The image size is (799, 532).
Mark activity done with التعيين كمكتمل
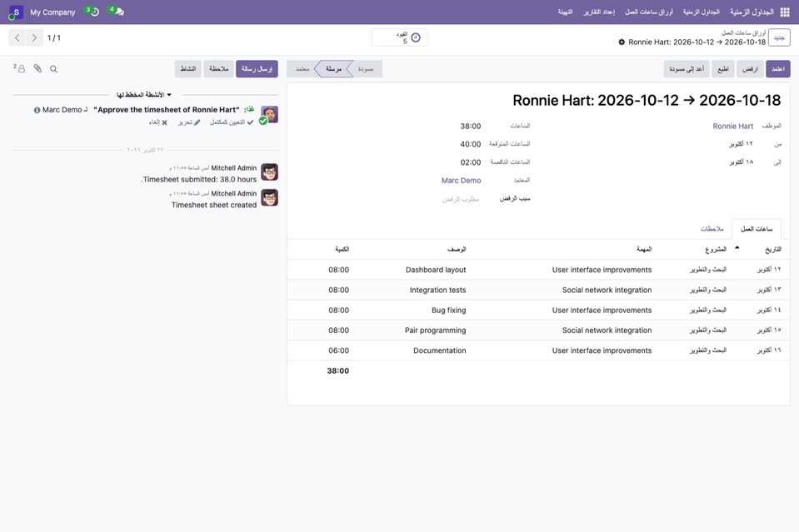[x=232, y=122]
